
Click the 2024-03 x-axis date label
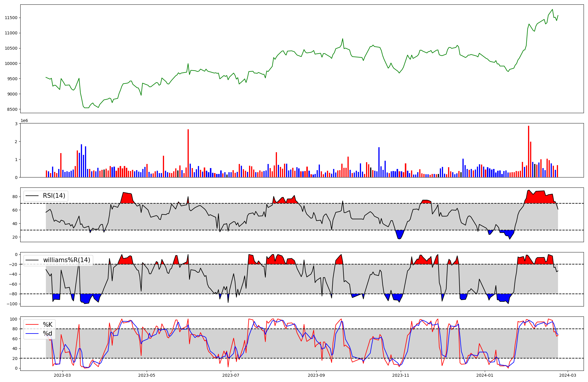(x=567, y=375)
